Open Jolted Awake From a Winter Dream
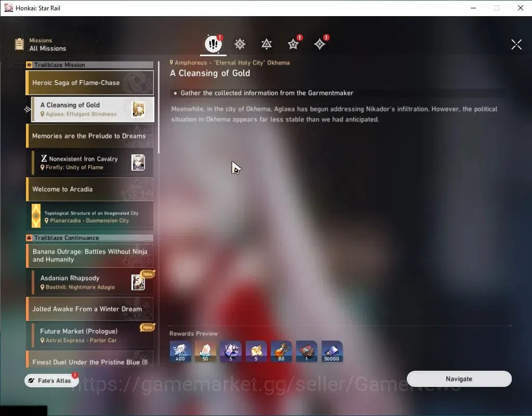 pyautogui.click(x=90, y=309)
